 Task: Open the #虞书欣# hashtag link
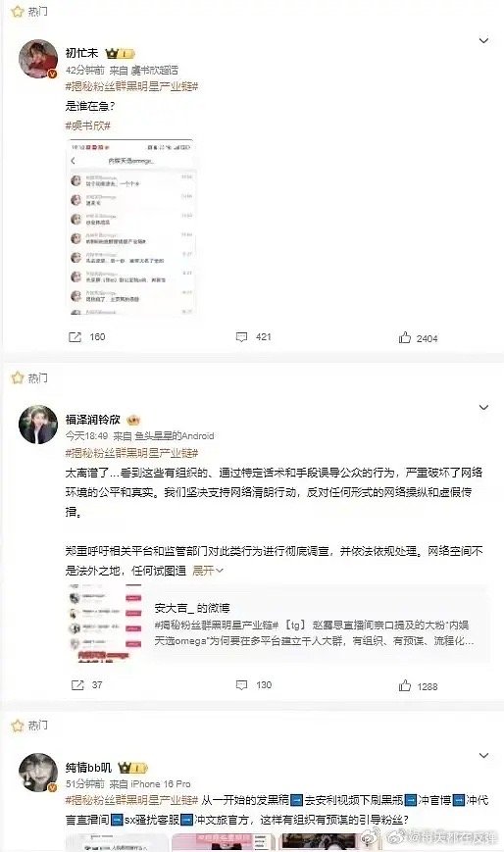pyautogui.click(x=87, y=125)
